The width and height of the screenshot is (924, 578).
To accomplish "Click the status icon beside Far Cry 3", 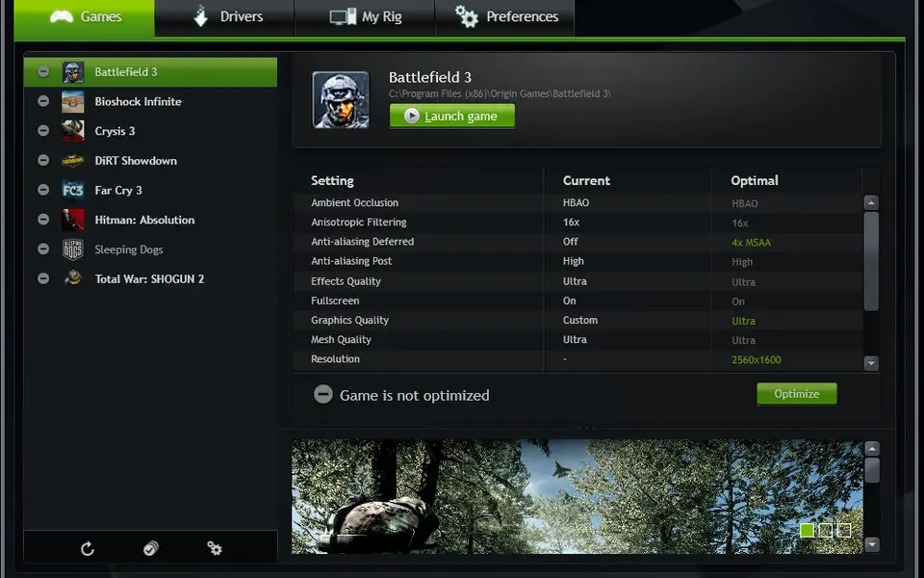I will click(43, 190).
